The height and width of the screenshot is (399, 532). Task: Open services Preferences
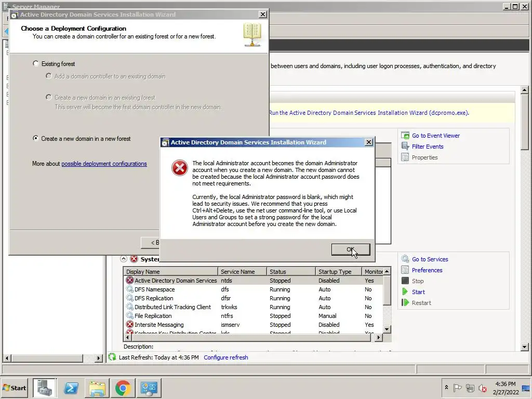(427, 270)
